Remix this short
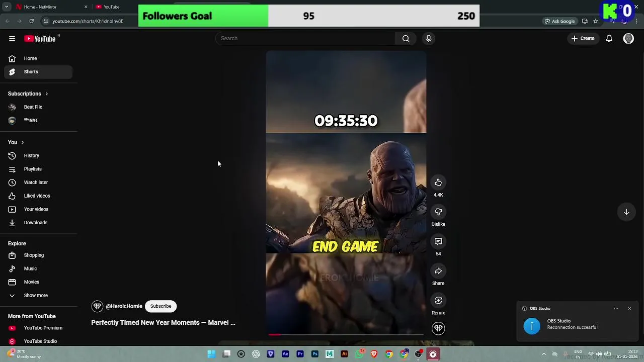 point(438,301)
